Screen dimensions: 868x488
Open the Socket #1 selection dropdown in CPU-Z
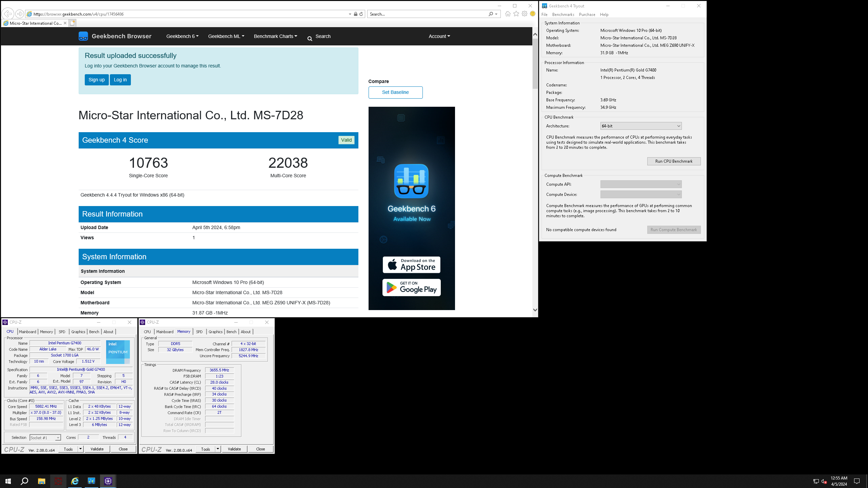click(x=45, y=438)
